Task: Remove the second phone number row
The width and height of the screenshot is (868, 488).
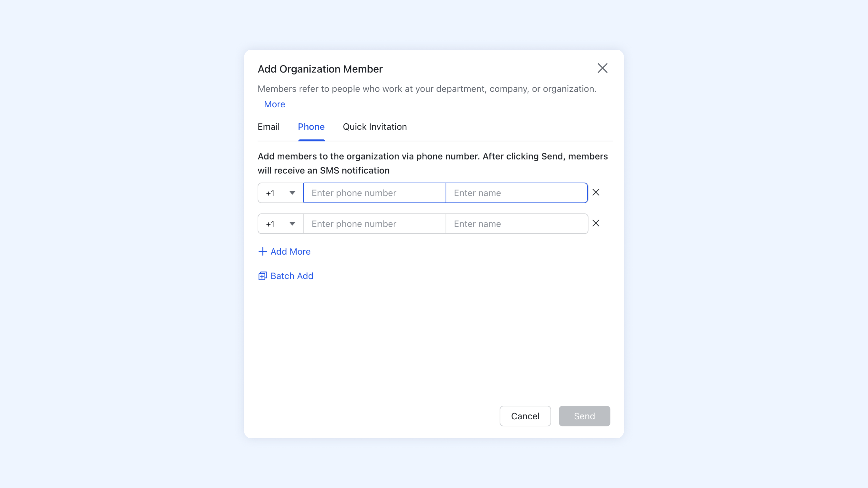Action: click(596, 223)
